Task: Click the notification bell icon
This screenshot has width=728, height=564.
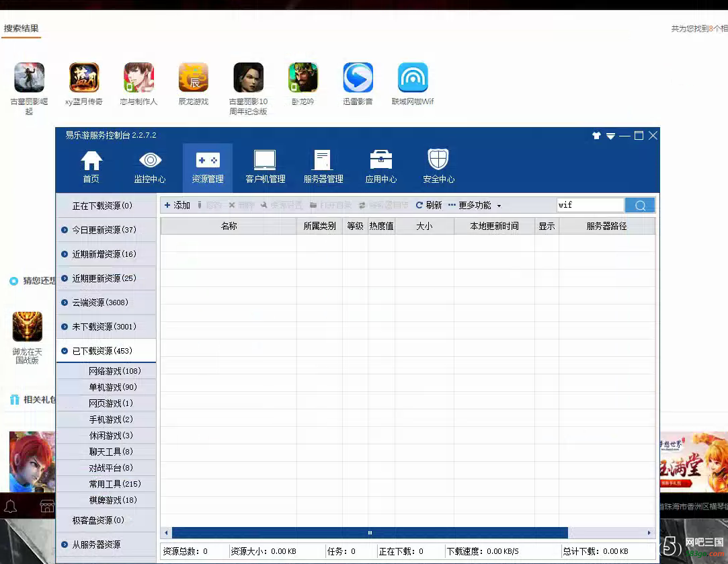Action: (x=10, y=506)
